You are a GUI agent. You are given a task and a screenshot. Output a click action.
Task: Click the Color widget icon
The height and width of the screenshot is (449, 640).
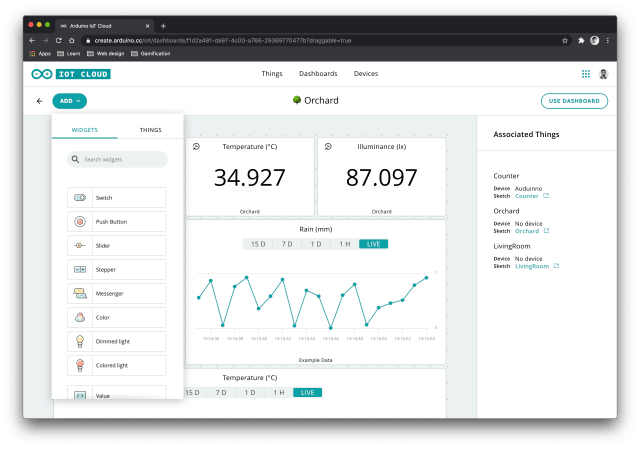80,317
